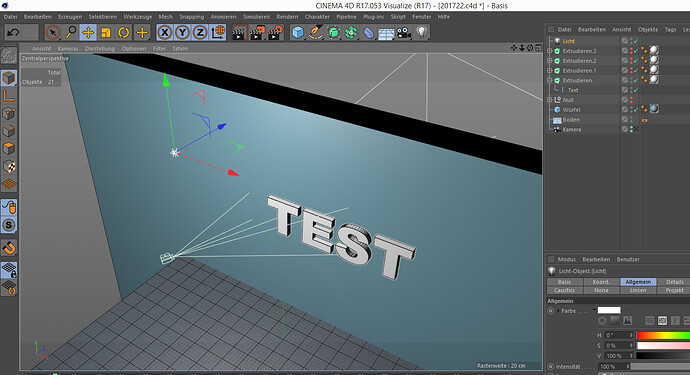Viewport: 690px width, 375px height.
Task: Open the Erzeugen menu
Action: point(70,17)
